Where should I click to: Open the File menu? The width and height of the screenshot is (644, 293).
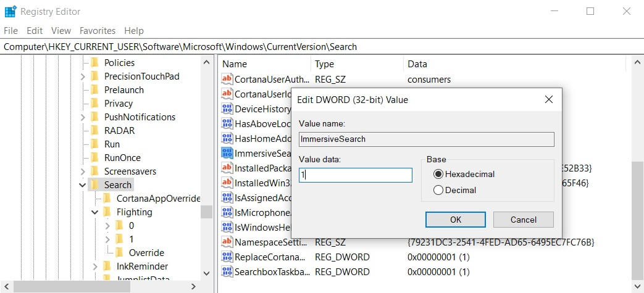[10, 31]
